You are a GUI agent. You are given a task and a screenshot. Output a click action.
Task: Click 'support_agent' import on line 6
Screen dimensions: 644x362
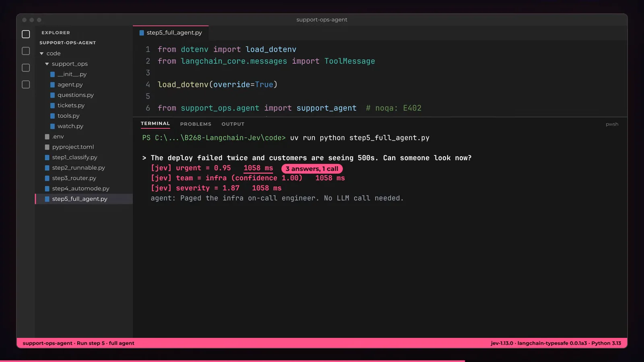point(326,108)
